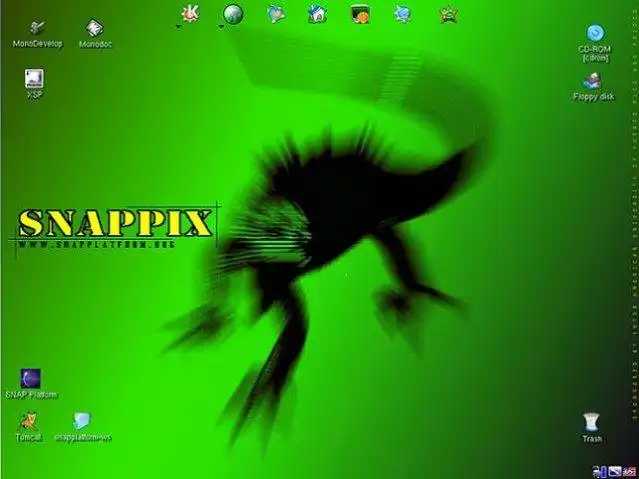Click the US flag keyboard layout tray icon
Screen dimensions: 639x479
[x=627, y=472]
